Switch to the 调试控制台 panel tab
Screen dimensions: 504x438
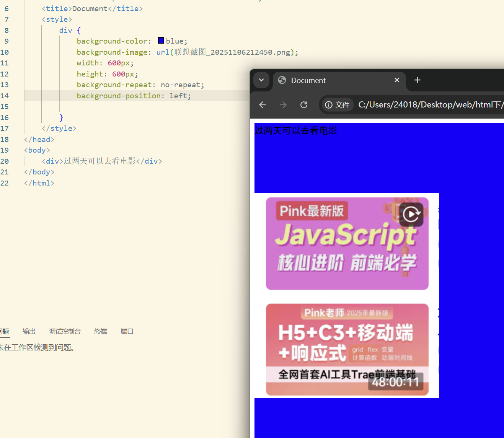click(65, 331)
